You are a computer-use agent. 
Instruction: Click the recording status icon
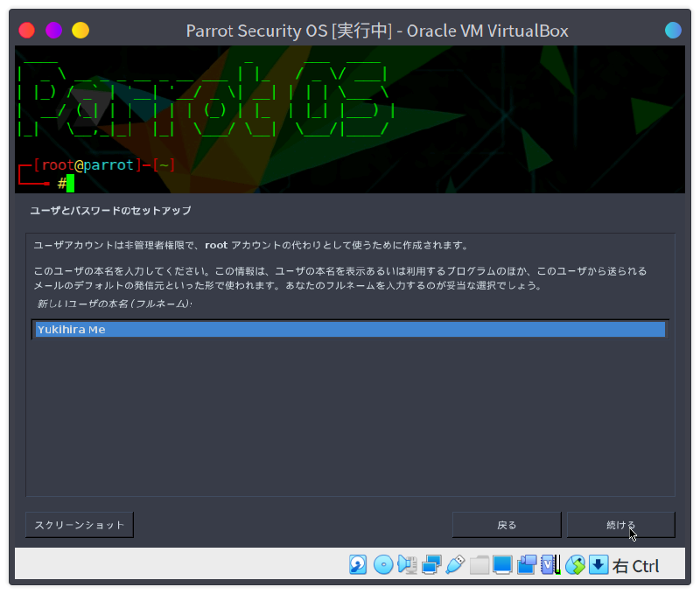click(527, 564)
